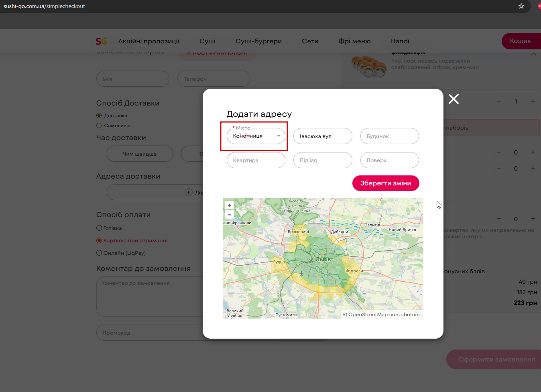This screenshot has width=541, height=392.
Task: Close the Додати адресу dialog
Action: click(x=454, y=99)
